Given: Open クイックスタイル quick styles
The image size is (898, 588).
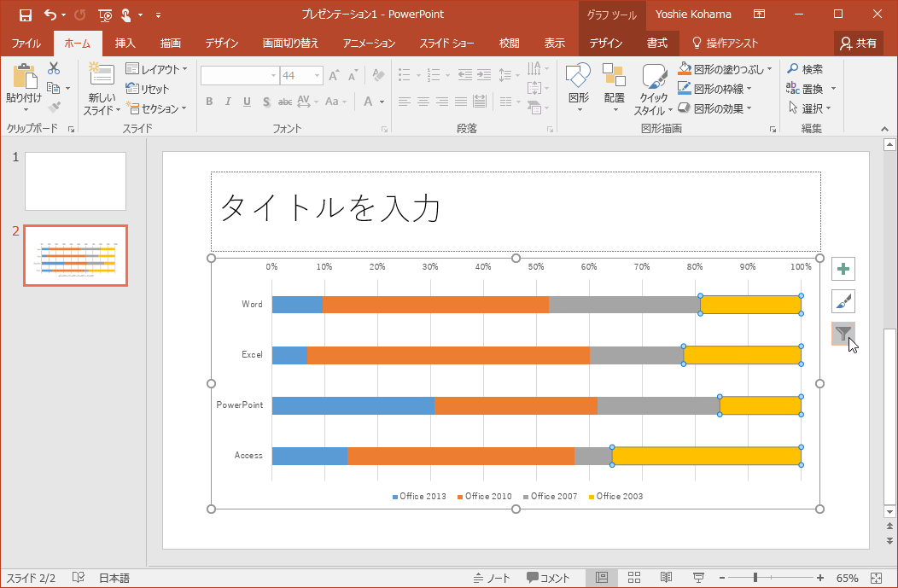Looking at the screenshot, I should pyautogui.click(x=654, y=90).
